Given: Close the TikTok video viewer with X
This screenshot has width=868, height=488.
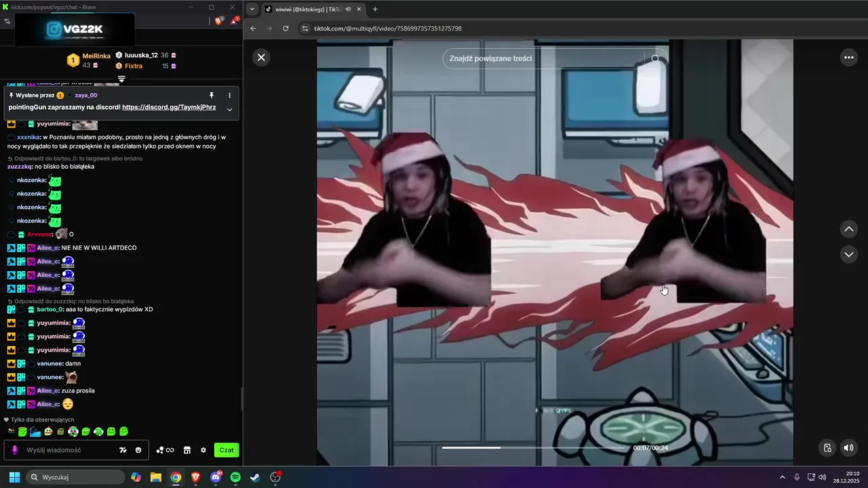Looking at the screenshot, I should point(261,58).
